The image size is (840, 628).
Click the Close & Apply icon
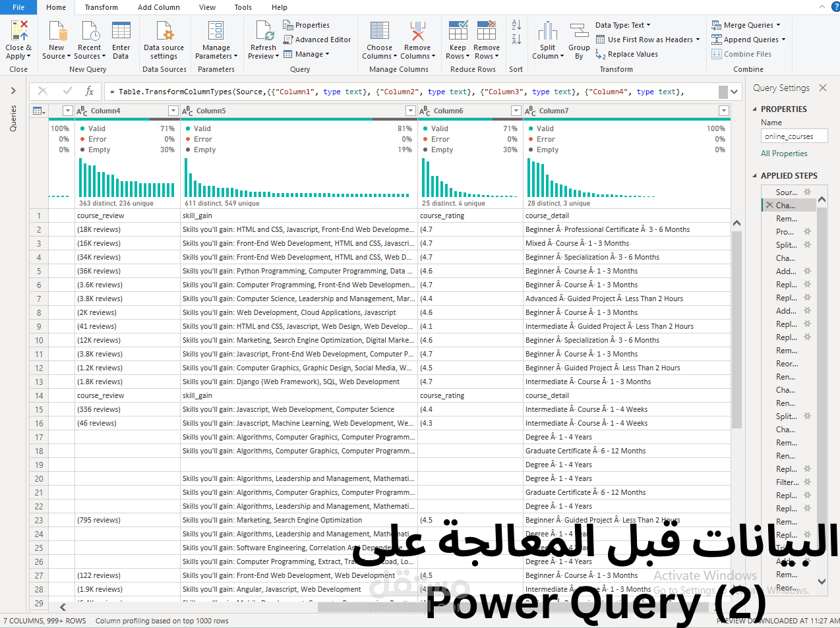point(19,31)
